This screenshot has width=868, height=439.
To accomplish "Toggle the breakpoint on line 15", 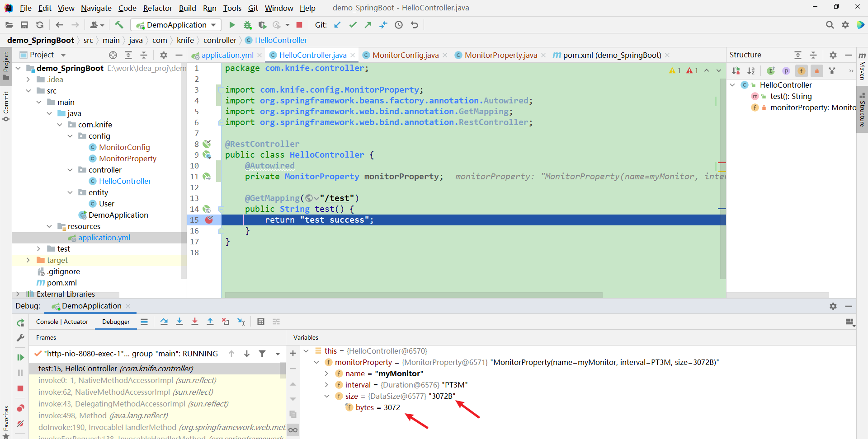I will (209, 220).
